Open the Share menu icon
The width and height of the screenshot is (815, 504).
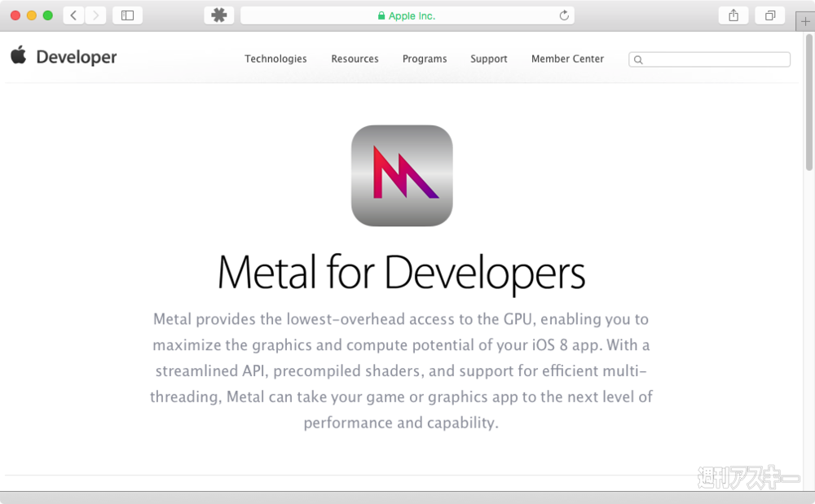pos(733,15)
